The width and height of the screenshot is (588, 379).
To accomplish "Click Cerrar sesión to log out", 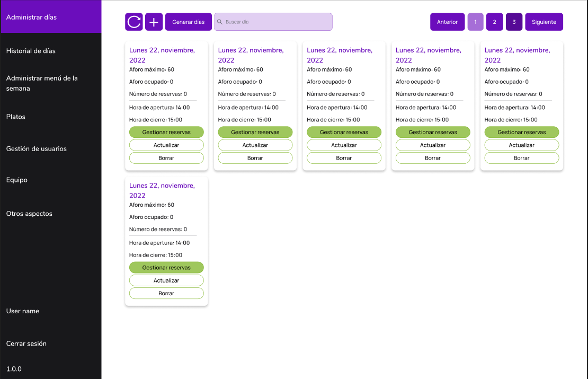I will point(26,343).
